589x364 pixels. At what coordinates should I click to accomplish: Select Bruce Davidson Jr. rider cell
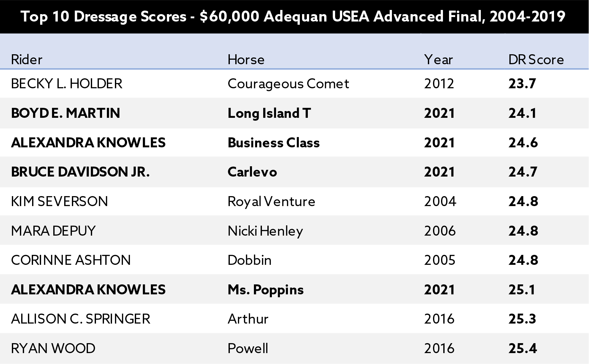pos(80,172)
